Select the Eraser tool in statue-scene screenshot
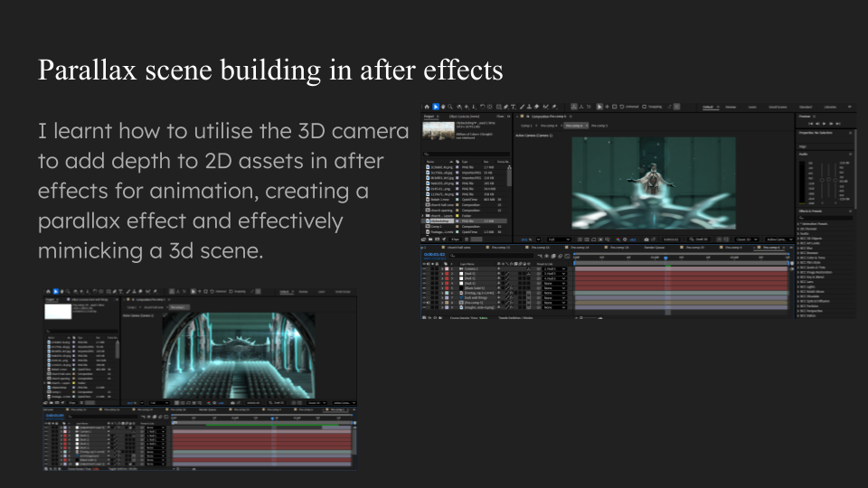This screenshot has height=488, width=868. [x=536, y=107]
